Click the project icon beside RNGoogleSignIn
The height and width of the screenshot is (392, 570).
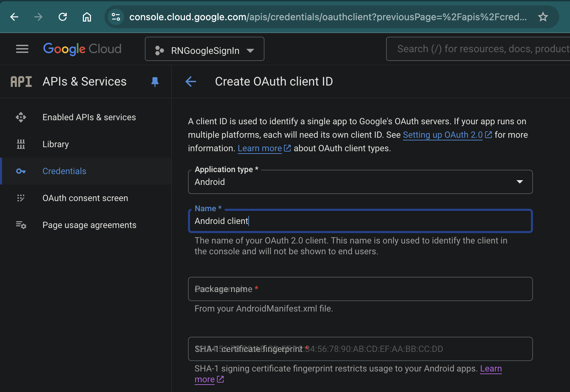point(159,51)
